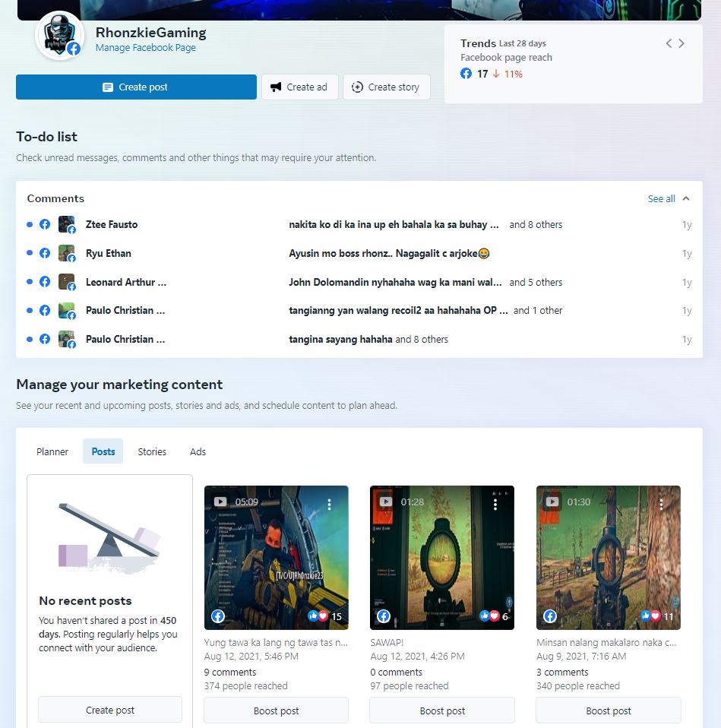Open three-dot menu on the 01:28 video
This screenshot has width=721, height=728.
[495, 505]
